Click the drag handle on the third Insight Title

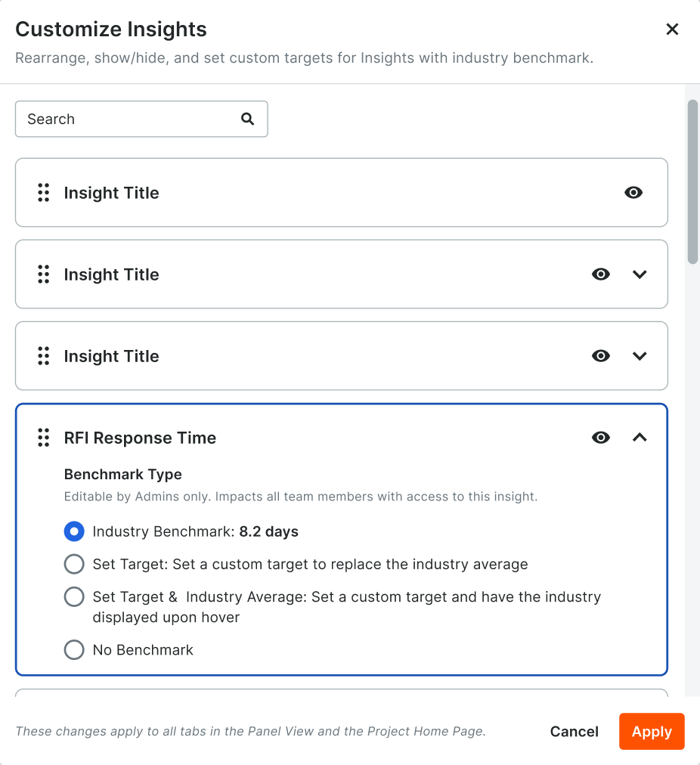(43, 356)
